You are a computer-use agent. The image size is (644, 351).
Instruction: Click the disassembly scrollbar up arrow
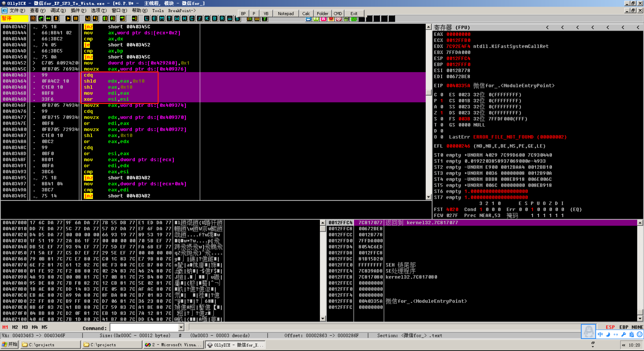428,27
